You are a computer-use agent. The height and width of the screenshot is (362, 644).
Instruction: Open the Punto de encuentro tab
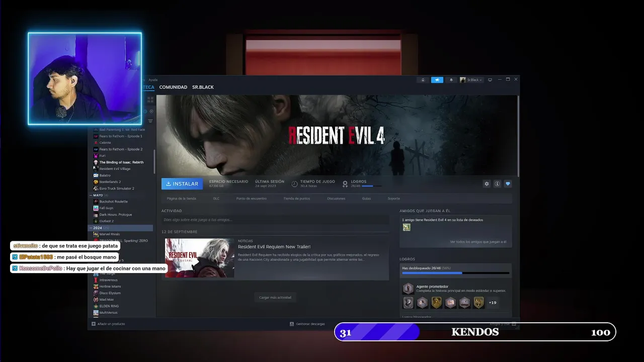[x=252, y=199]
